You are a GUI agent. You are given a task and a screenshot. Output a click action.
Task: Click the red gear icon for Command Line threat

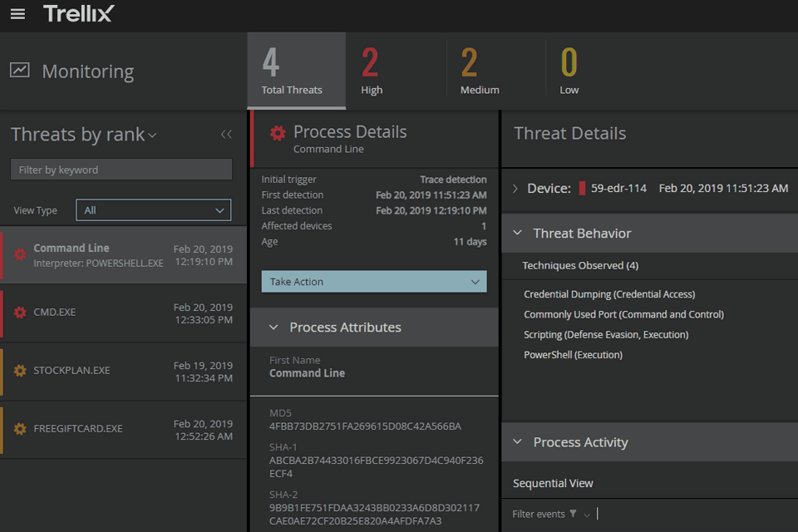[20, 254]
